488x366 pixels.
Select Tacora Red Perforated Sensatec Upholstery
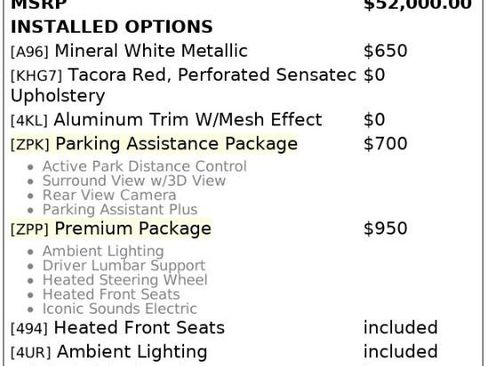click(x=184, y=85)
